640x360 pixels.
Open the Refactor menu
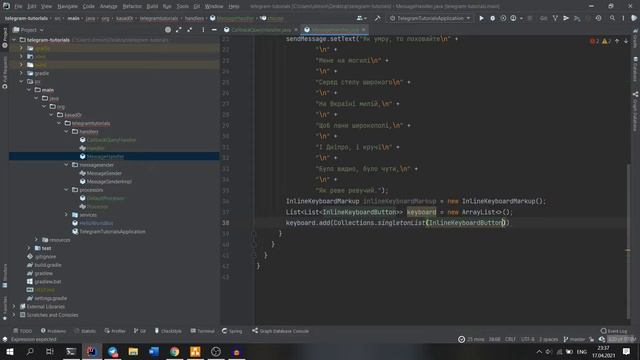point(132,7)
